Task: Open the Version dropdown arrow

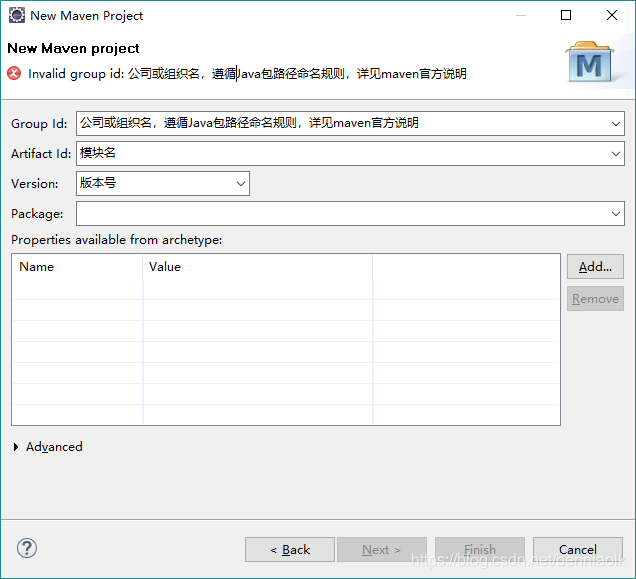Action: click(x=241, y=183)
